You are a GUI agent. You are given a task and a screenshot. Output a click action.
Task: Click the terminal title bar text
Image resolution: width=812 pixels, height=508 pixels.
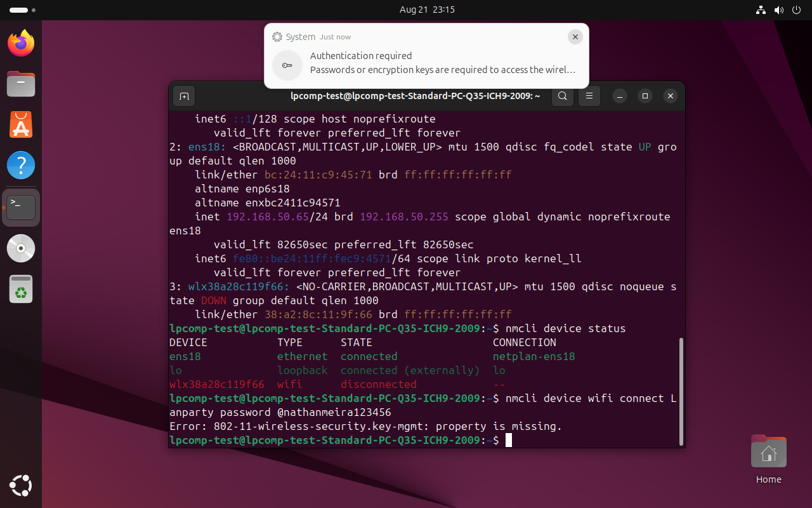point(416,96)
